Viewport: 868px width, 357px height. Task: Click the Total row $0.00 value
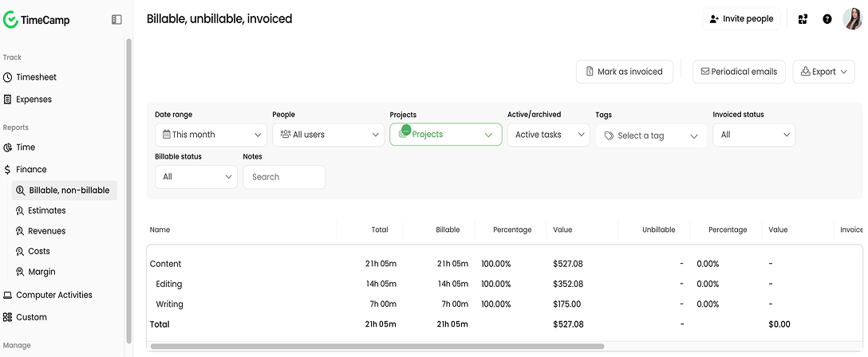(779, 324)
